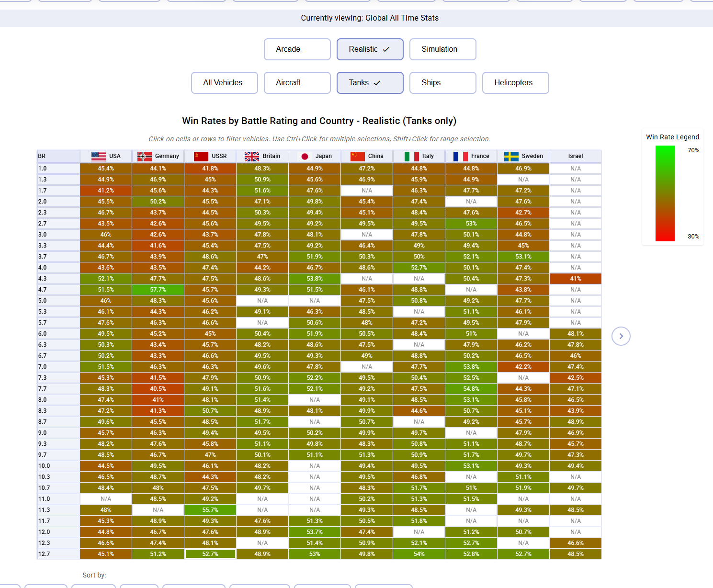
Task: Click the Sweden flag icon
Action: click(x=511, y=156)
